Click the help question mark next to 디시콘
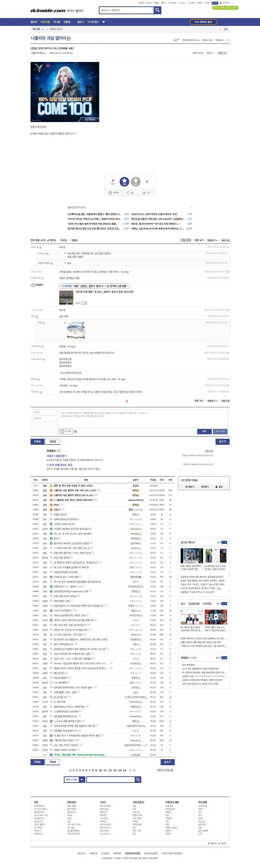The height and width of the screenshot is (868, 260). coord(76,431)
